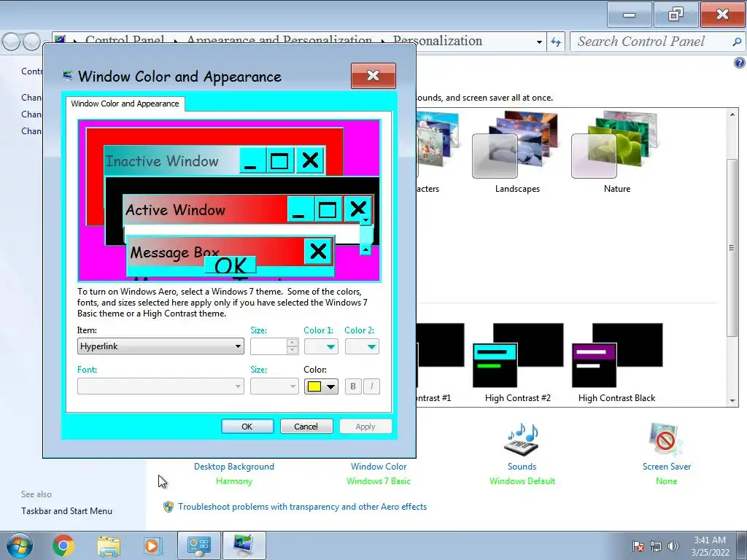
Task: Click the back navigation button
Action: click(11, 42)
